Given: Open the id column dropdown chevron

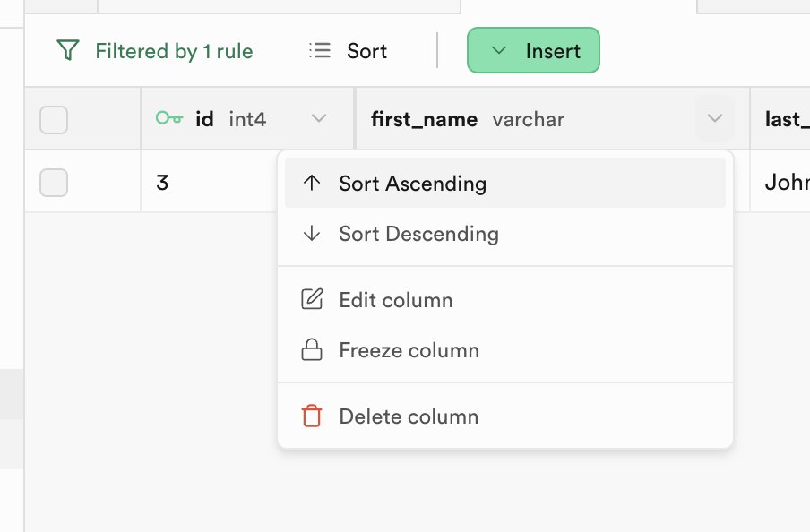Looking at the screenshot, I should pos(319,118).
